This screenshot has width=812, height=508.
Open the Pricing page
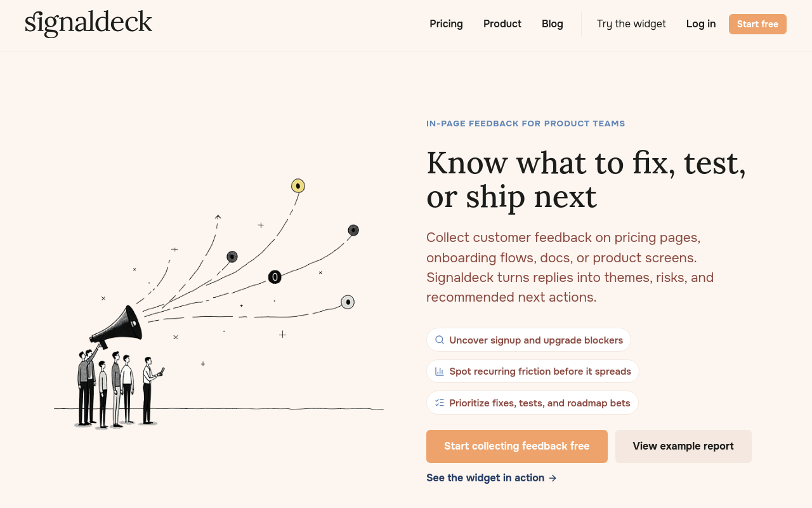(x=446, y=24)
